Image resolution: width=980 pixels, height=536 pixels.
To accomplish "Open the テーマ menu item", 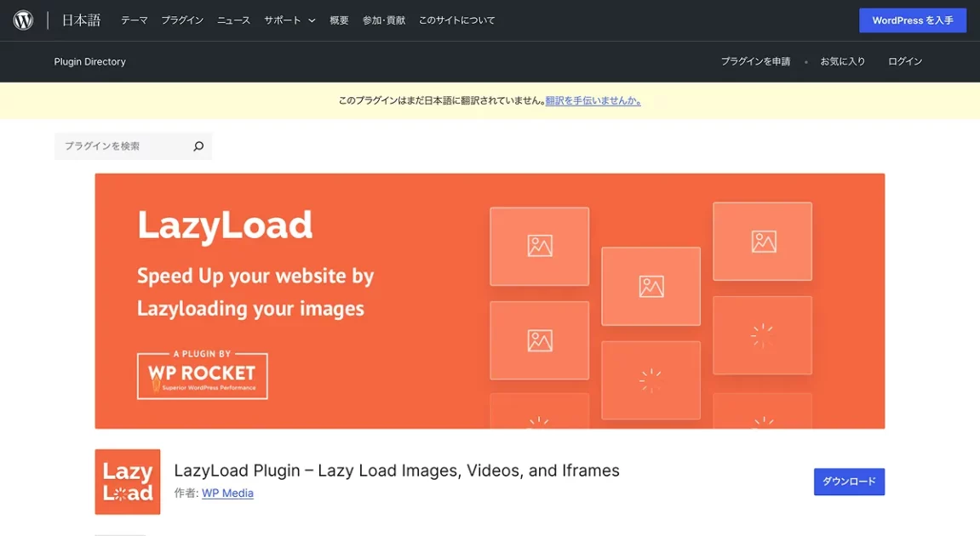I will 134,20.
